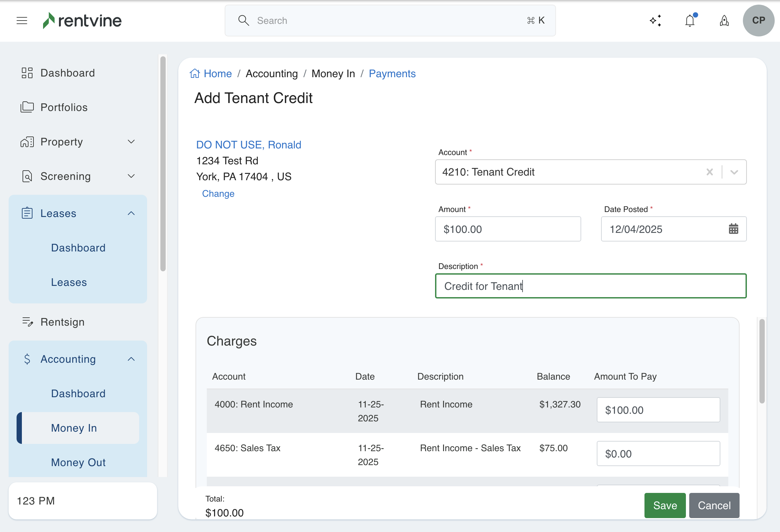Open the CP user avatar
780x532 pixels.
click(x=758, y=21)
